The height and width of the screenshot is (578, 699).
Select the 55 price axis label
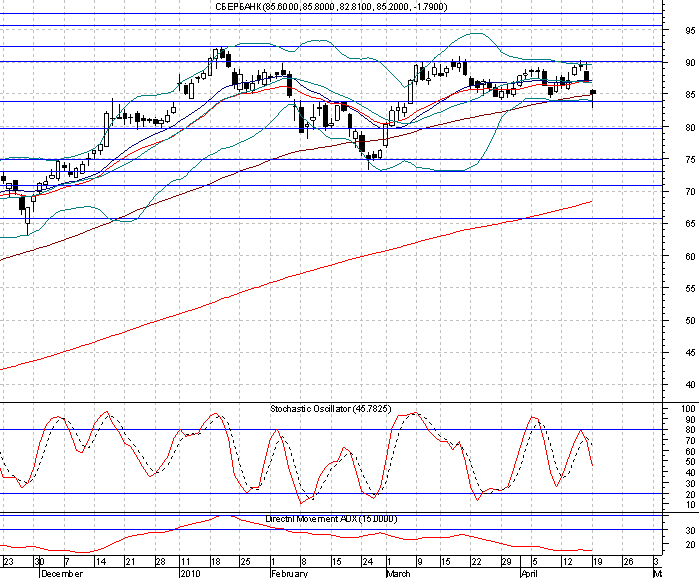(690, 288)
